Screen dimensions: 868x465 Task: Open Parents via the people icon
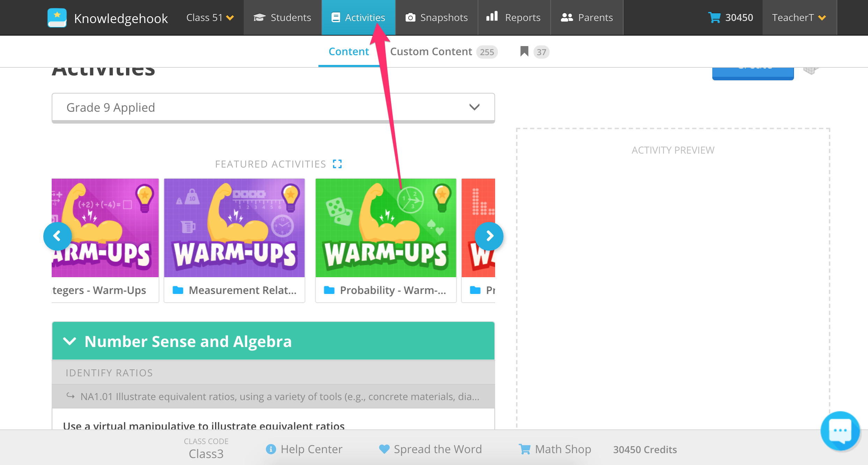(567, 17)
